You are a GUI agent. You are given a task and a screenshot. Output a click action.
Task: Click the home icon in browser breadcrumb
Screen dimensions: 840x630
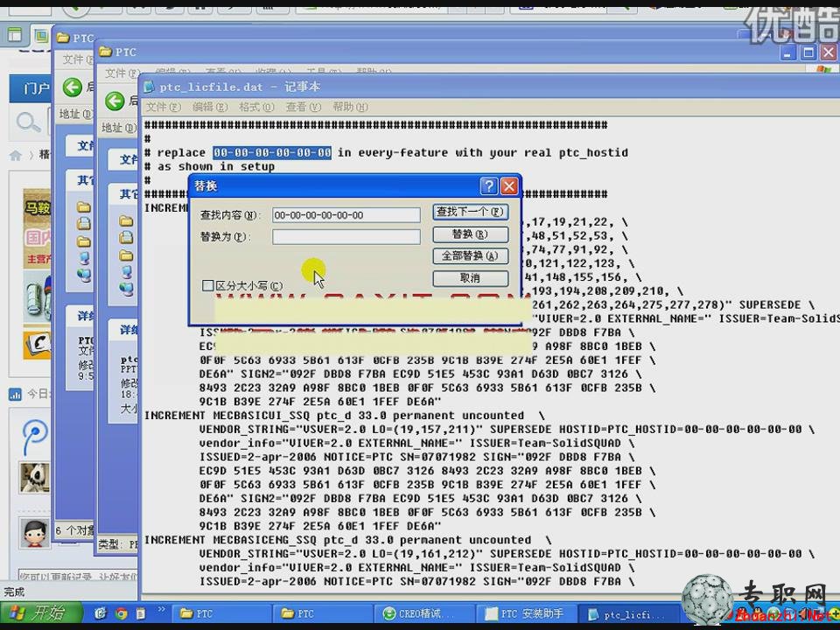point(16,156)
